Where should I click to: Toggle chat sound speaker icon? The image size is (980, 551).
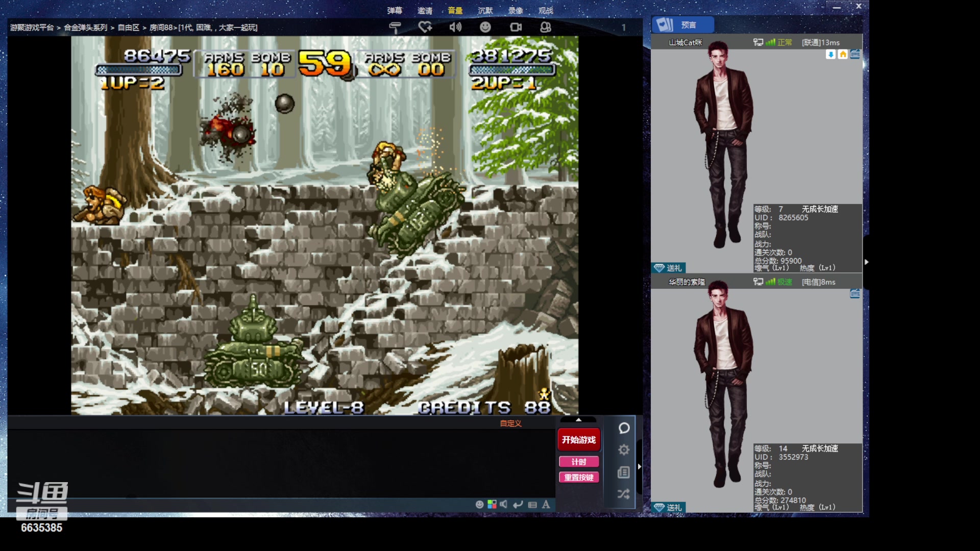click(x=504, y=505)
